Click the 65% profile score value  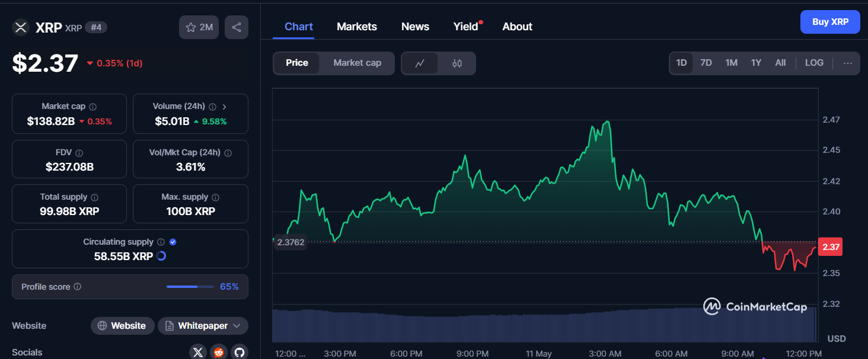pyautogui.click(x=229, y=287)
